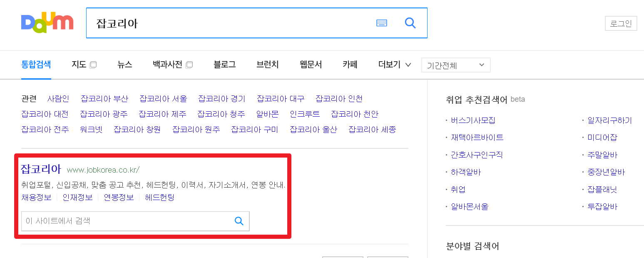Viewport: 644px width, 258px height.
Task: Click the result description starting 취업포털, 신입공채
Action: 153,185
